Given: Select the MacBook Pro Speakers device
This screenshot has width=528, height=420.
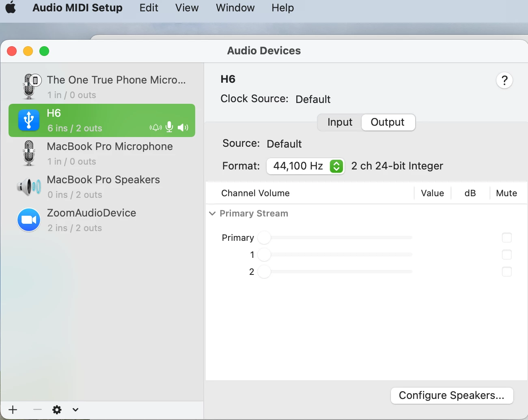Looking at the screenshot, I should [x=102, y=187].
